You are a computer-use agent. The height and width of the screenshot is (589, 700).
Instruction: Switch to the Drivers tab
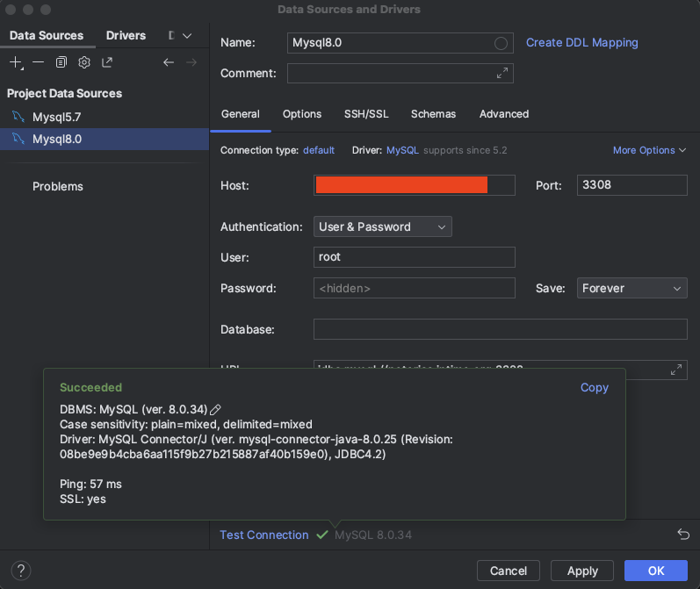[x=126, y=36]
